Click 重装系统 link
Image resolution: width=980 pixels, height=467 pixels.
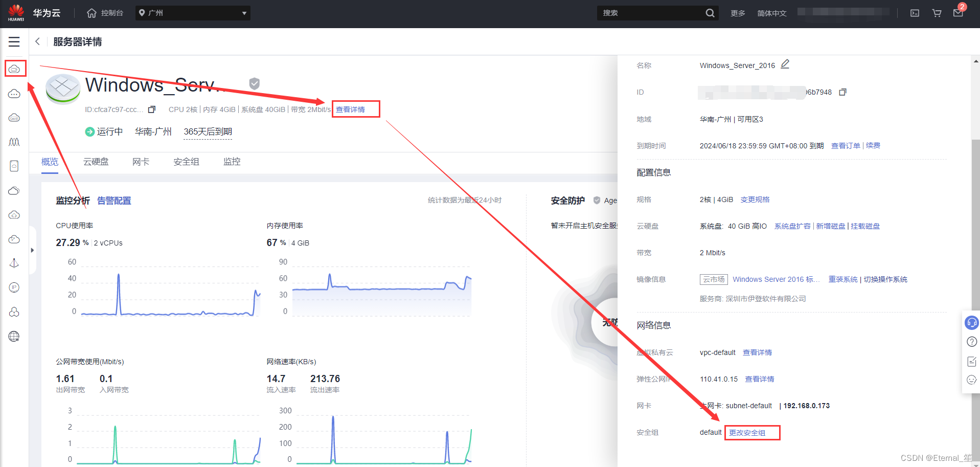point(843,279)
